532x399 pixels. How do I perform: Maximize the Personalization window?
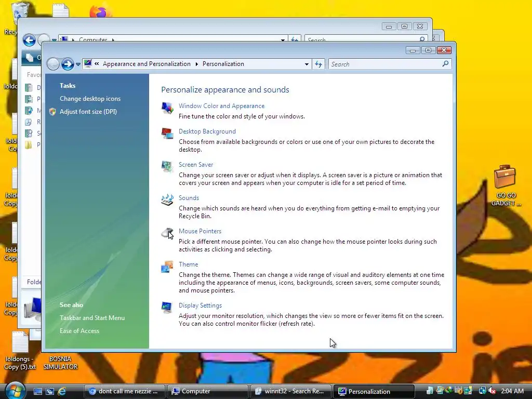click(x=428, y=50)
